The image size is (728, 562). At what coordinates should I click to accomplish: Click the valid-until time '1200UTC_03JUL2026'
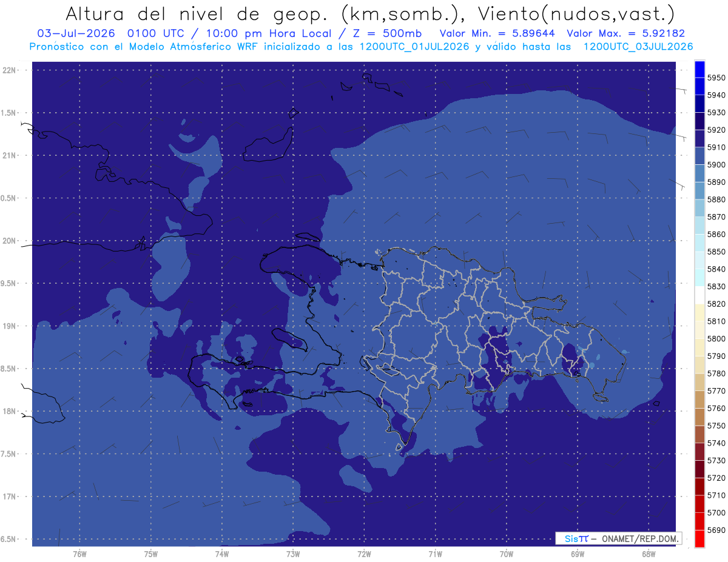point(638,47)
